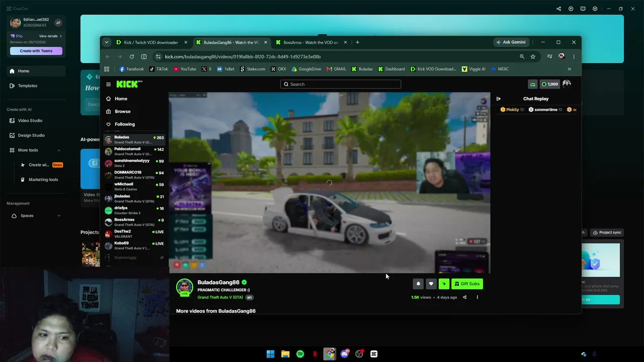
Task: Toggle Chrome split view icon
Action: coord(144,57)
